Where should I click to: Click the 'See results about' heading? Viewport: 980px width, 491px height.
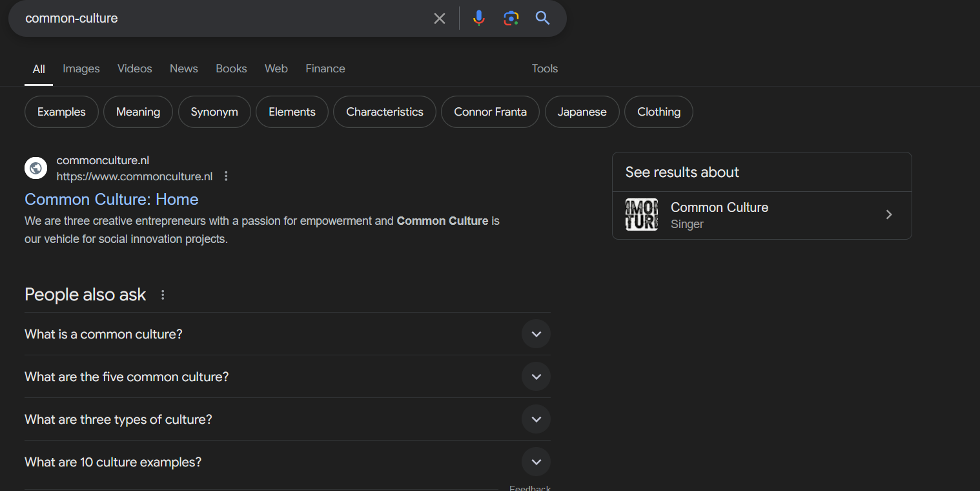click(x=682, y=172)
